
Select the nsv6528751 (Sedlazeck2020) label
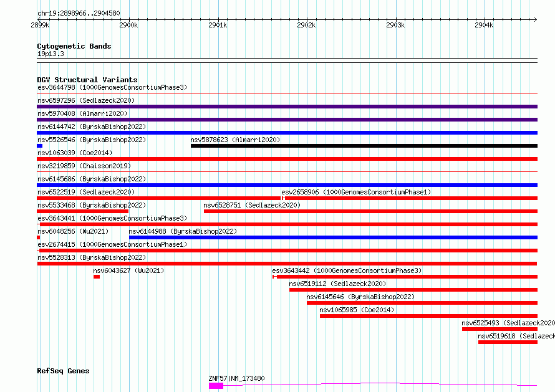pos(252,205)
